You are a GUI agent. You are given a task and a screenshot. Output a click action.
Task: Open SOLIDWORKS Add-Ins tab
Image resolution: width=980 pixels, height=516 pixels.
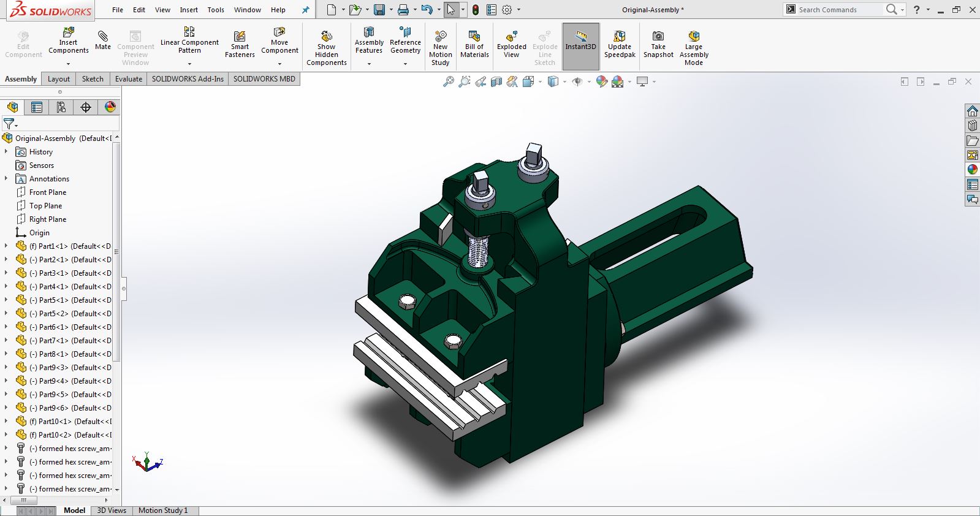coord(188,78)
